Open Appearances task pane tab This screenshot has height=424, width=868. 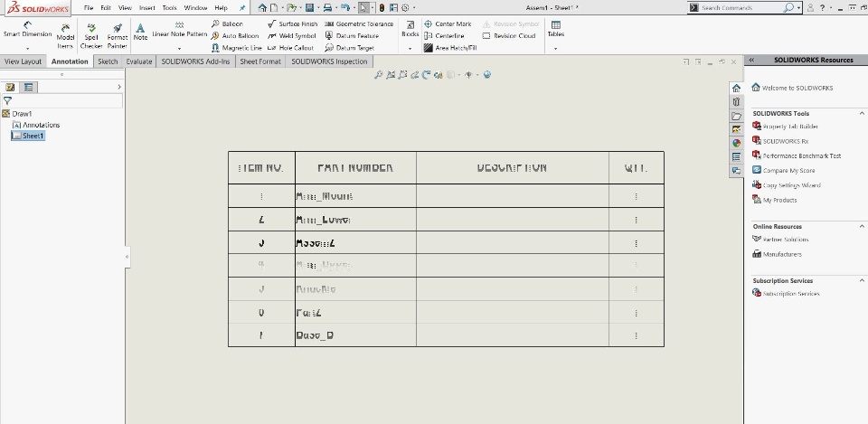point(736,143)
